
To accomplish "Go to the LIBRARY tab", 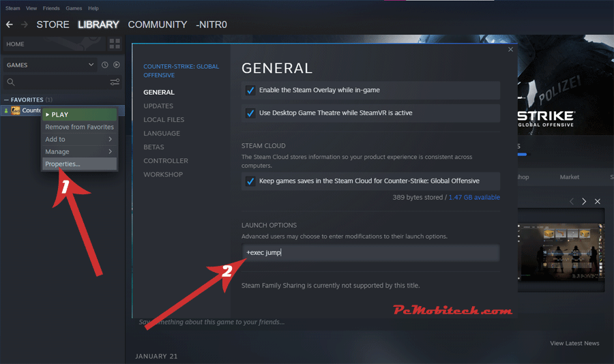I will [98, 25].
